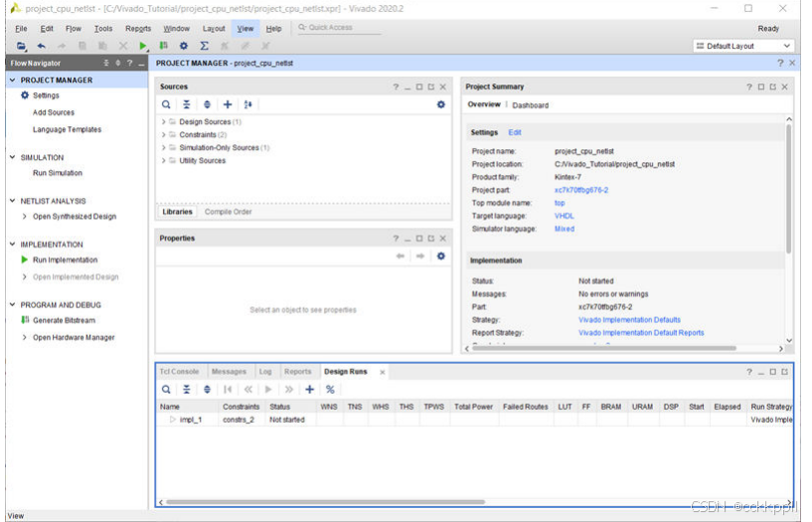Viewport: 812px width, 522px height.
Task: Click the Sigma reports toolbar icon
Action: click(204, 46)
